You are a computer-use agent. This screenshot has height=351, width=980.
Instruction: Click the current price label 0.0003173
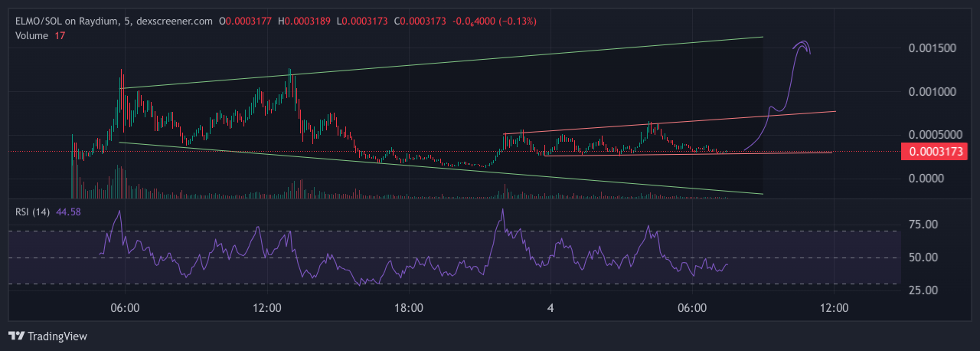coord(936,151)
